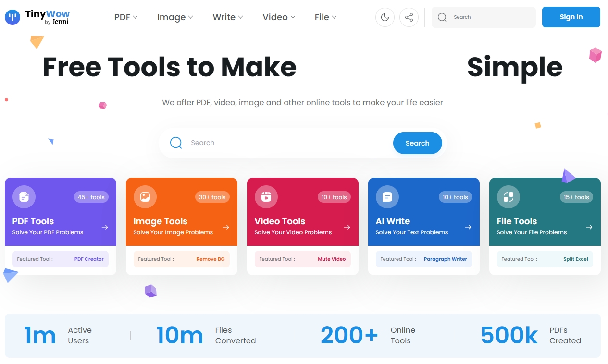Open the Video Tools card title
The image size is (608, 364).
click(280, 221)
